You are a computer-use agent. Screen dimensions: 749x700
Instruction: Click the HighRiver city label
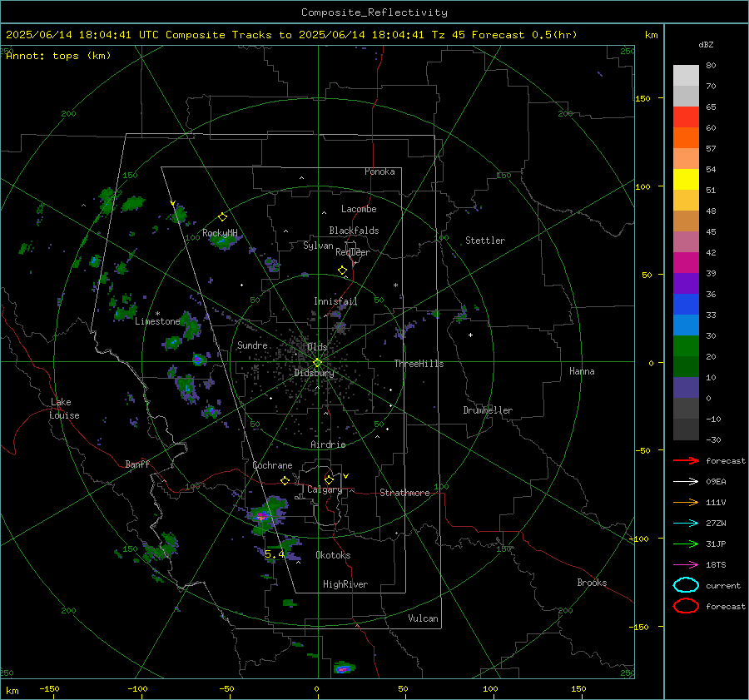click(345, 584)
